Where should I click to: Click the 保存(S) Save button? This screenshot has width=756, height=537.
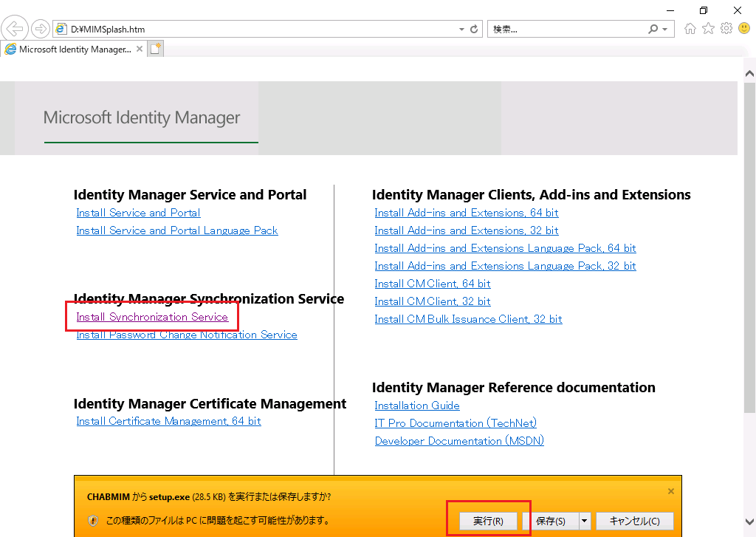pos(551,521)
